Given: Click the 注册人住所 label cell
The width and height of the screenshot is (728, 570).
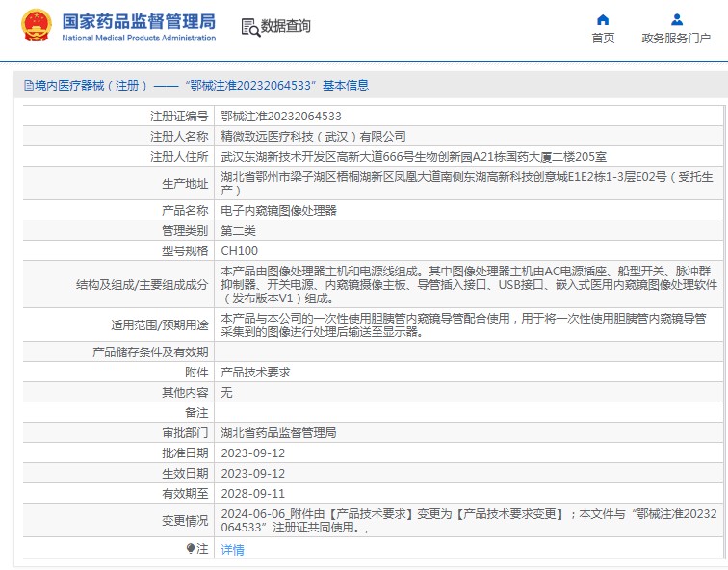Looking at the screenshot, I should pyautogui.click(x=179, y=157).
